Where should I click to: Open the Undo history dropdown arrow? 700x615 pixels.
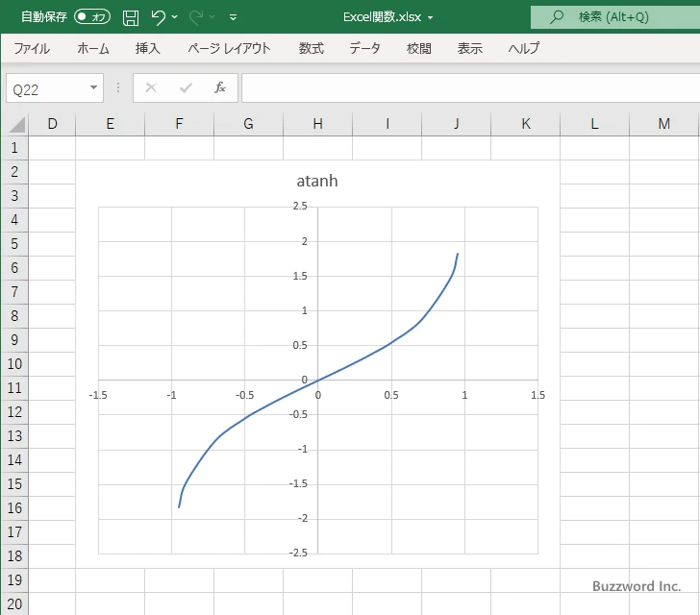tap(175, 17)
